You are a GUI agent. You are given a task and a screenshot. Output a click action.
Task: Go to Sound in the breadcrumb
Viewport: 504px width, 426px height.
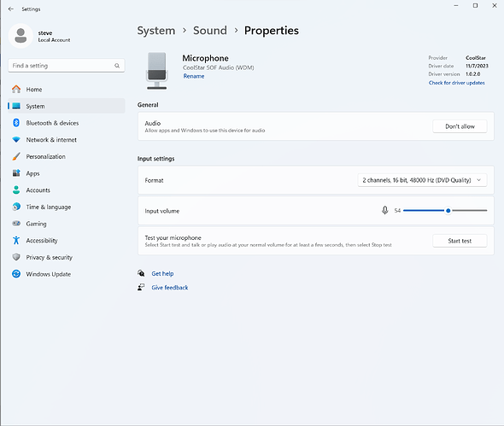click(210, 31)
